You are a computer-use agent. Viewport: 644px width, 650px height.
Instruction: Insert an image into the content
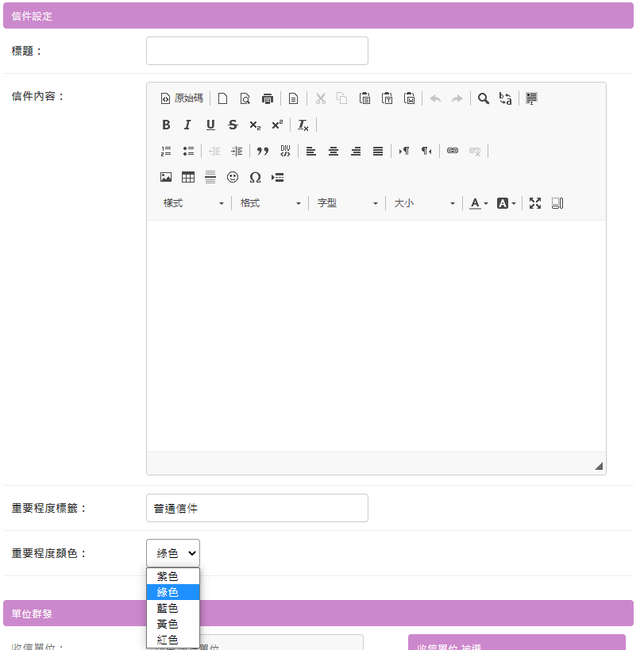point(166,177)
